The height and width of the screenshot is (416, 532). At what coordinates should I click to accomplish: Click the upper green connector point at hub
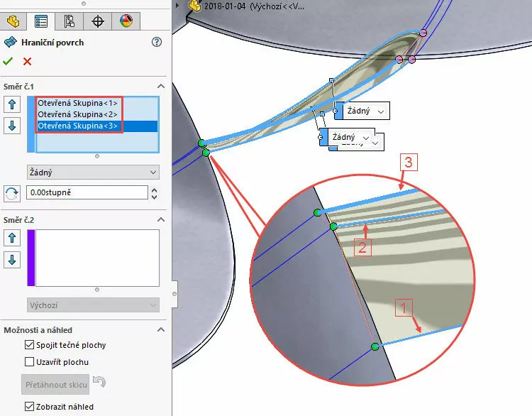point(202,143)
